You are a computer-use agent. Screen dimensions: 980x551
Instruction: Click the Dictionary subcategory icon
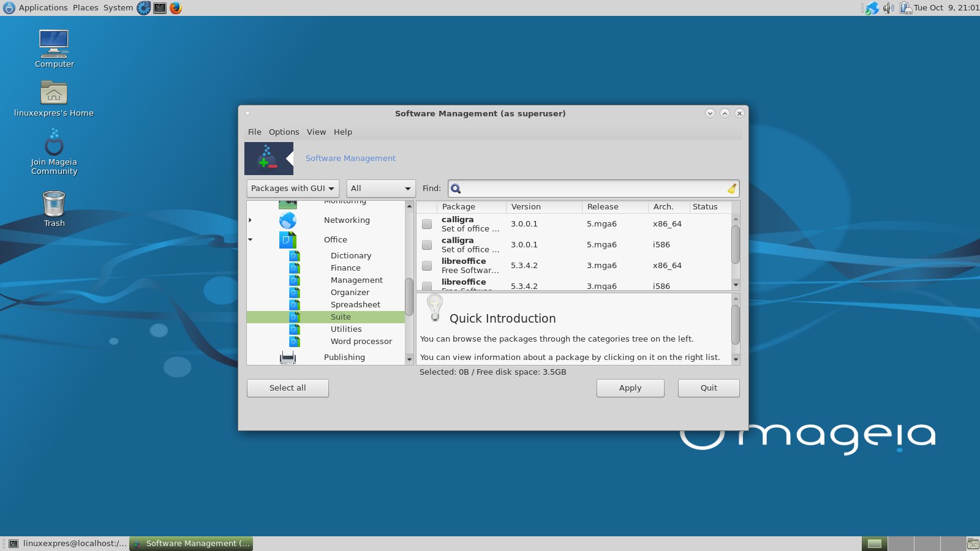pos(295,256)
